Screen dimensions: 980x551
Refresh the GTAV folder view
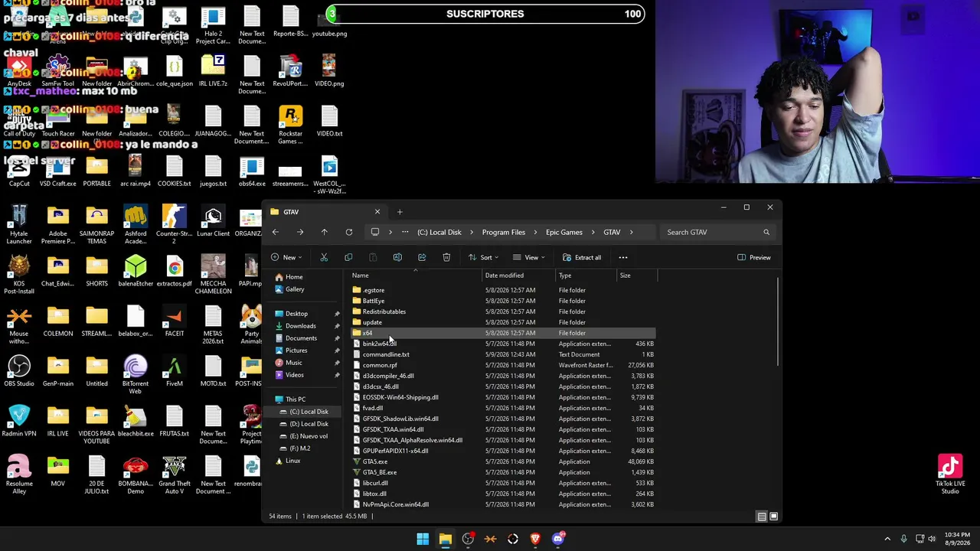point(349,232)
